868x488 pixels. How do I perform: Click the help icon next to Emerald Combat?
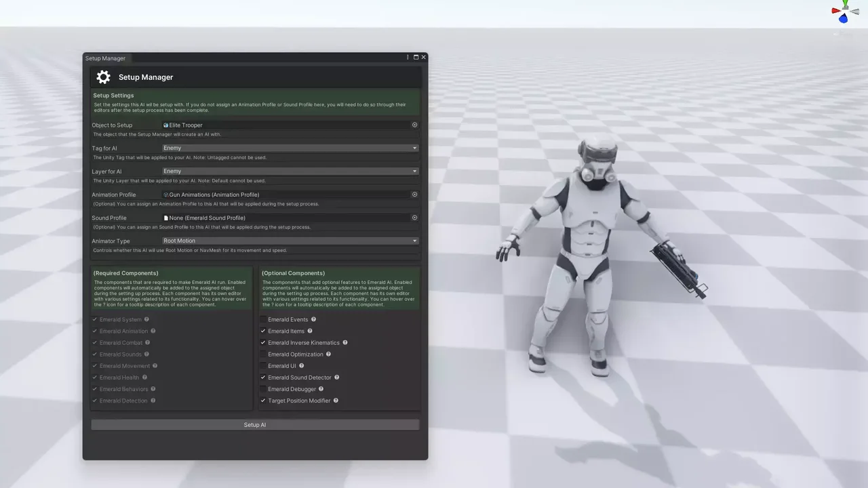(x=148, y=342)
